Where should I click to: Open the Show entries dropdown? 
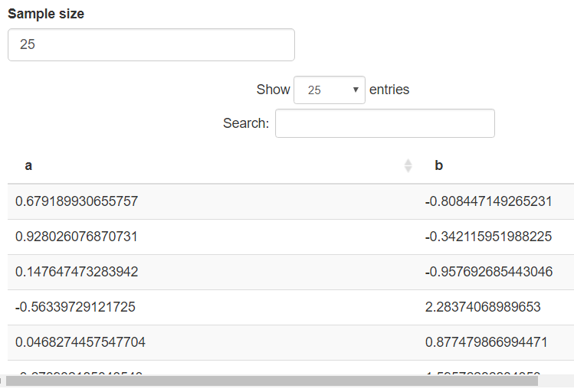click(329, 90)
